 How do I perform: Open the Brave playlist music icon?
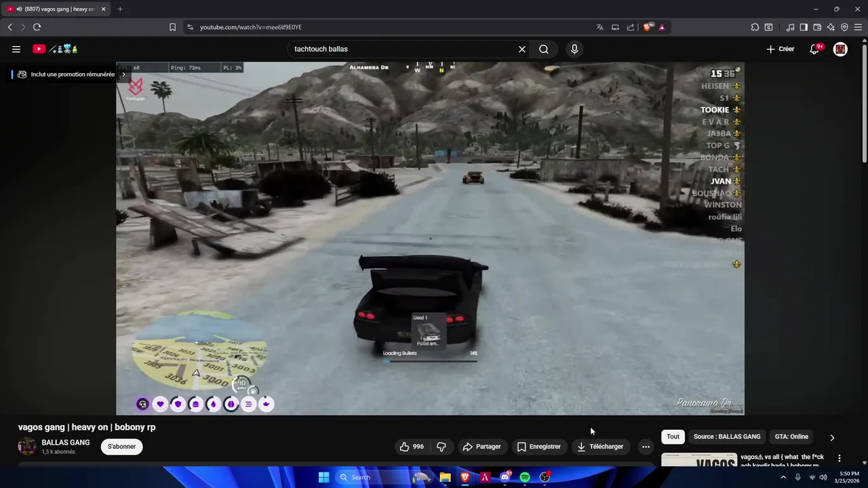(x=790, y=27)
